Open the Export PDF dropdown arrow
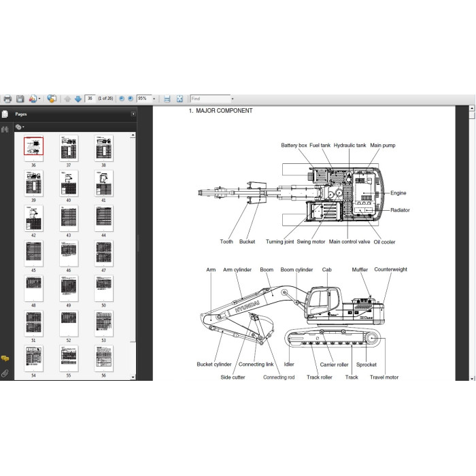Screen dimensions: 476x476 coord(39,99)
